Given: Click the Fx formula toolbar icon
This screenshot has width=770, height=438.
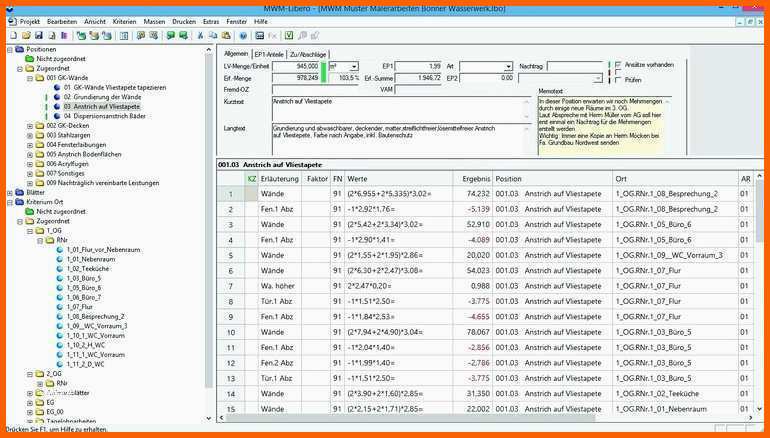Looking at the screenshot, I should (273, 35).
